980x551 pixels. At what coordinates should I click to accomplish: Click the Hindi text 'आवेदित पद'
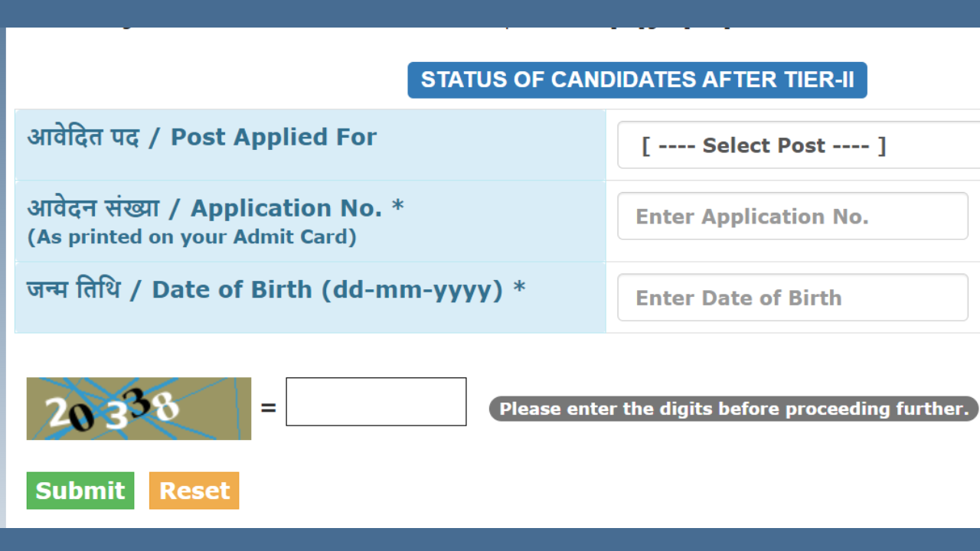click(x=83, y=137)
